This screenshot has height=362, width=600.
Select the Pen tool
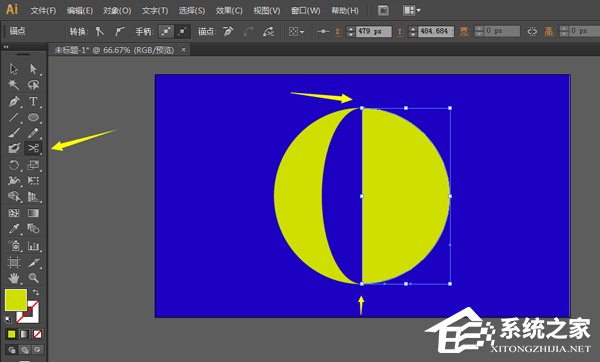coord(14,101)
